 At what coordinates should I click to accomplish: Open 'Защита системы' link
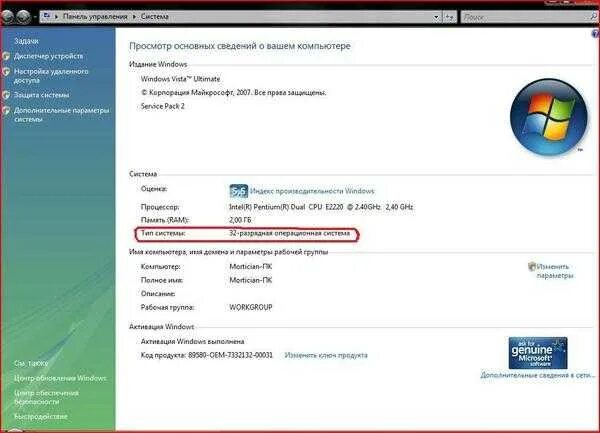tap(41, 95)
